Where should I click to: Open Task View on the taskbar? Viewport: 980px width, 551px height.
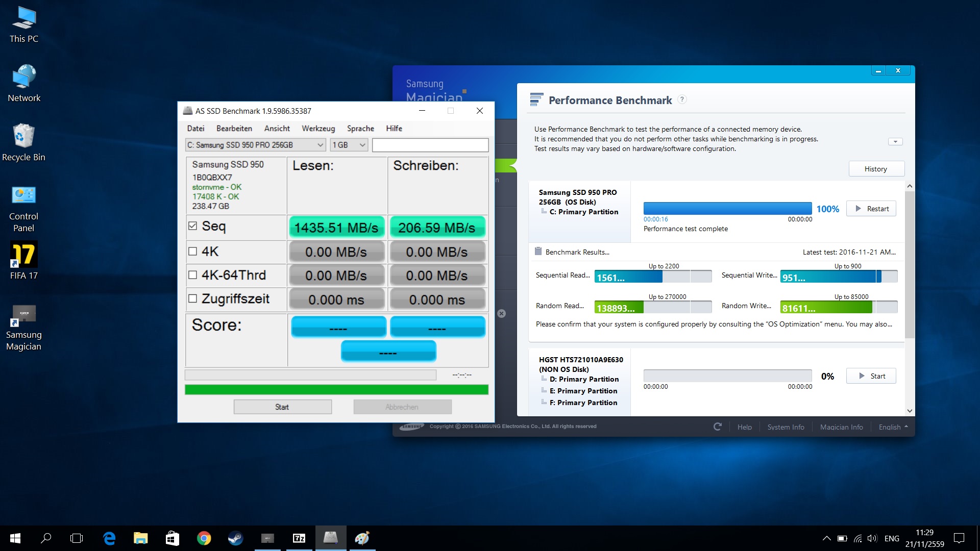77,538
